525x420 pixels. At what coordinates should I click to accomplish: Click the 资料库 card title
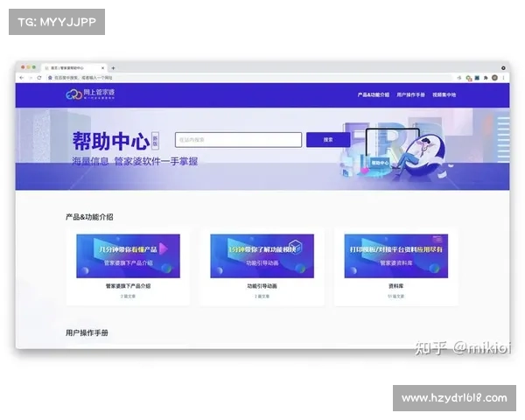click(x=396, y=286)
